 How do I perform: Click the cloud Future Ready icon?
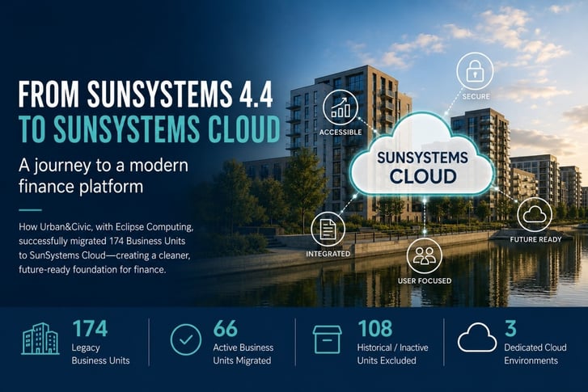click(x=535, y=215)
